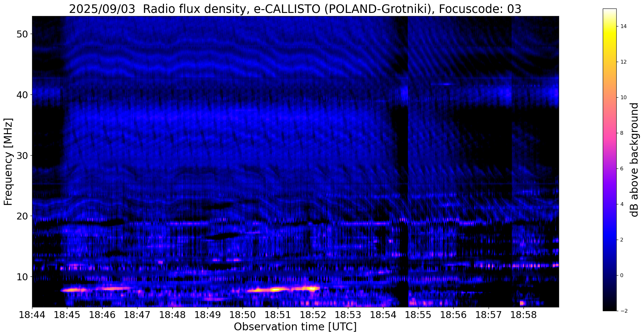
Task: Click the 18:48 time tick label
Action: [x=172, y=316]
